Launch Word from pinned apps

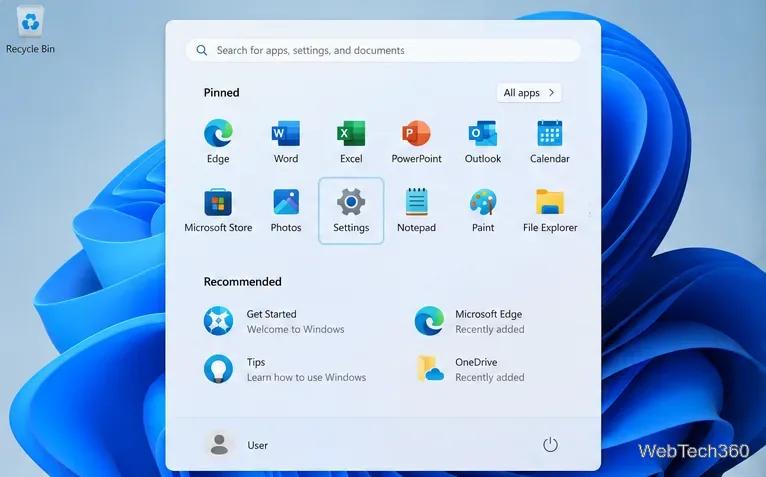286,141
